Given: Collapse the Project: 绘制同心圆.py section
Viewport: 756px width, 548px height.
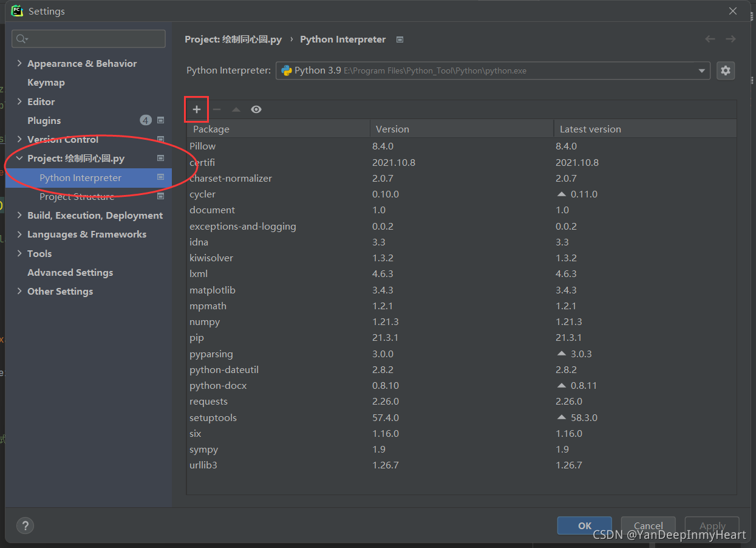Looking at the screenshot, I should point(19,159).
